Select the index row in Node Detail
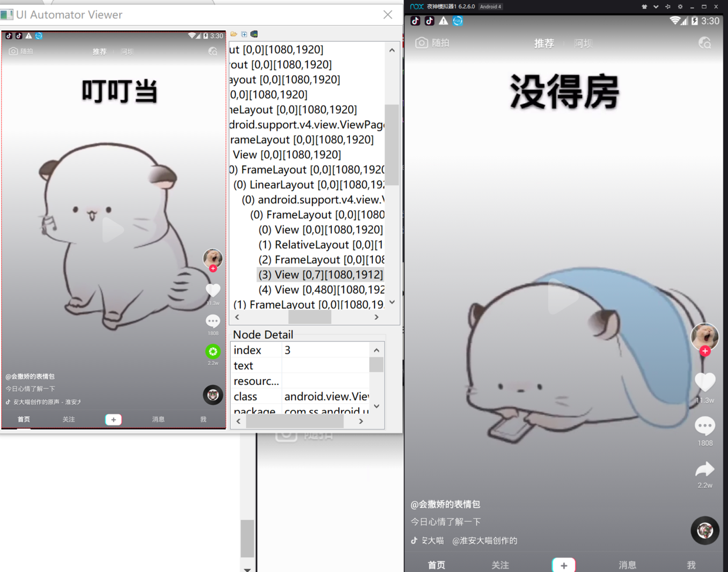This screenshot has height=572, width=728. click(300, 350)
